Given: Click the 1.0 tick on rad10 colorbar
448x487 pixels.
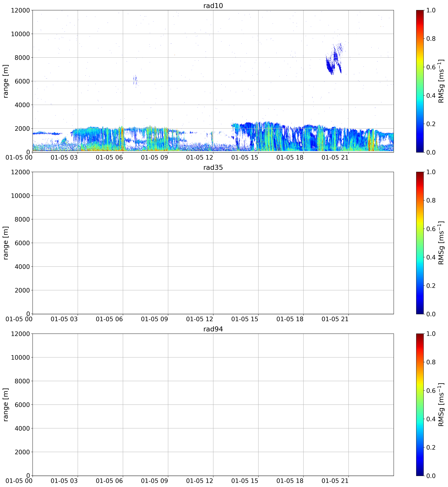Looking at the screenshot, I should [x=431, y=10].
